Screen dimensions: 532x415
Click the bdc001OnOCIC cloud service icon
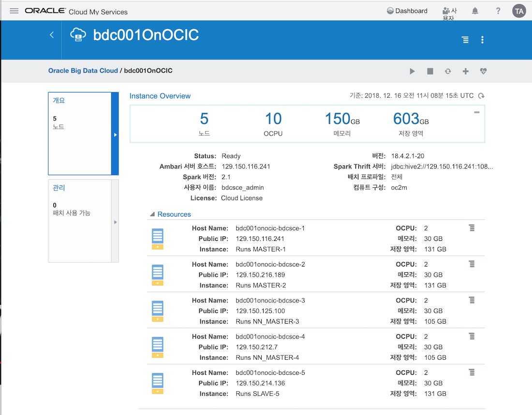pyautogui.click(x=78, y=35)
